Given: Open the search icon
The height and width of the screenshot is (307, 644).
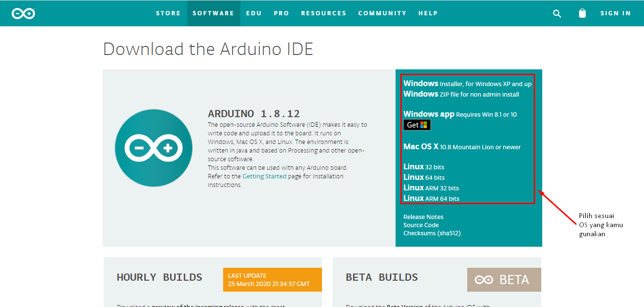Looking at the screenshot, I should 557,13.
